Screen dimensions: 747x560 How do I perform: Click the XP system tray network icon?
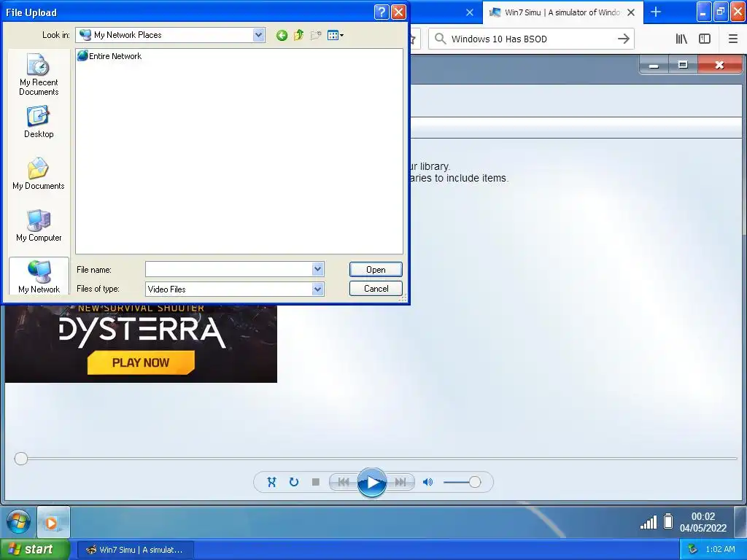point(693,549)
